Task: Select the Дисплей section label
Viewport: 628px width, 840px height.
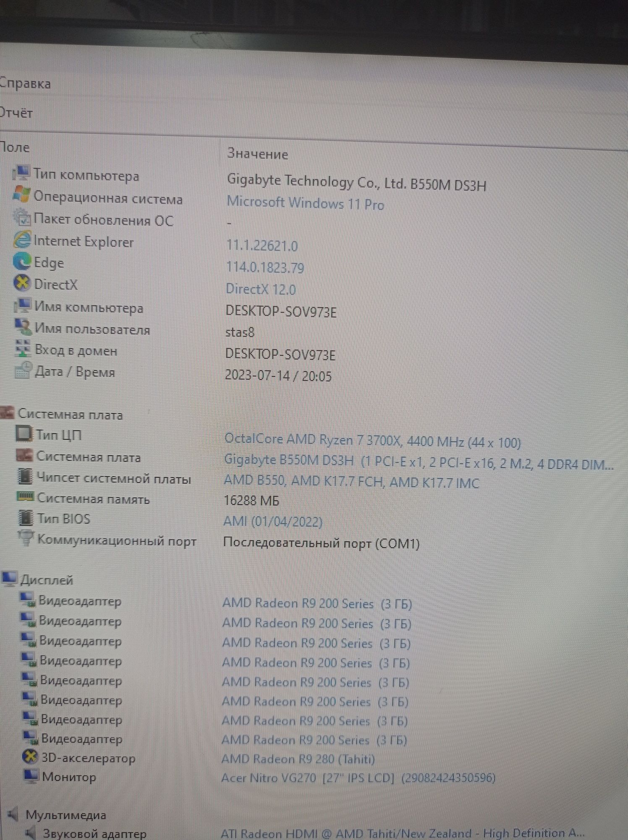Action: [47, 580]
